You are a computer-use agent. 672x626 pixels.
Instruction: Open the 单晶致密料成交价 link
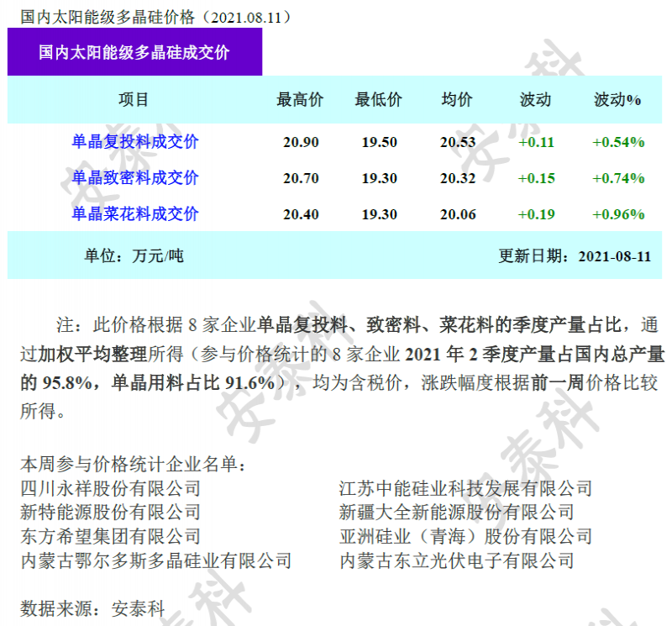[134, 178]
